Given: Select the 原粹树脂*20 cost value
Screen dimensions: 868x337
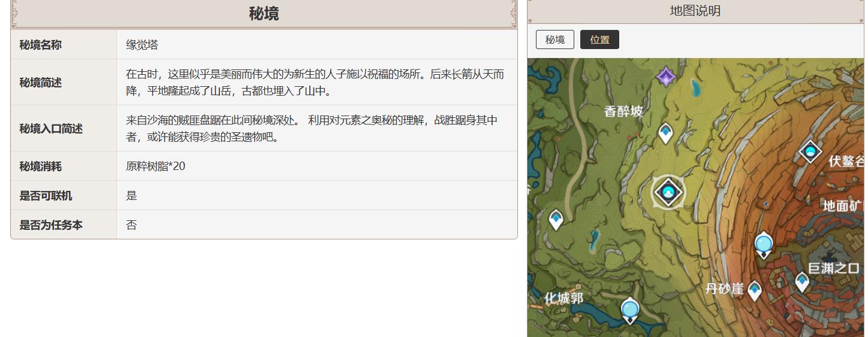Looking at the screenshot, I should coord(155,166).
